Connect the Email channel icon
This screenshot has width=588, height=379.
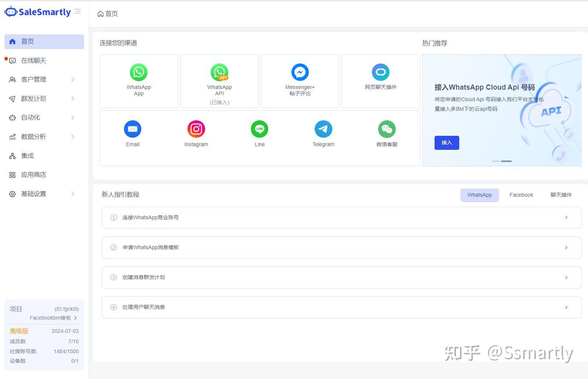pyautogui.click(x=132, y=129)
